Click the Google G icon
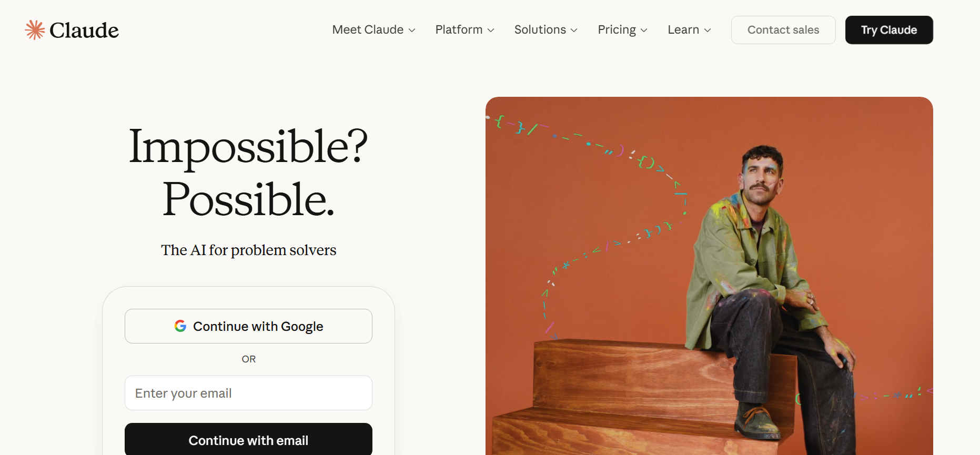Viewport: 980px width, 455px height. point(180,326)
